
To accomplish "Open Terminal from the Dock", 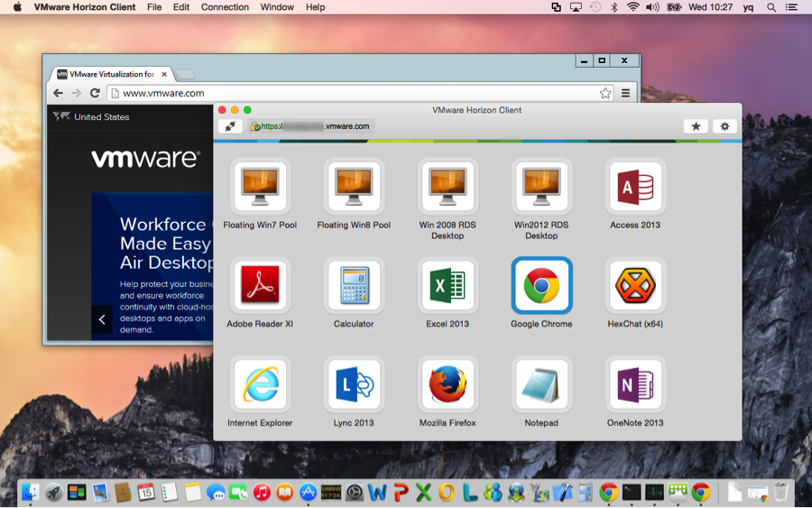I will (632, 492).
